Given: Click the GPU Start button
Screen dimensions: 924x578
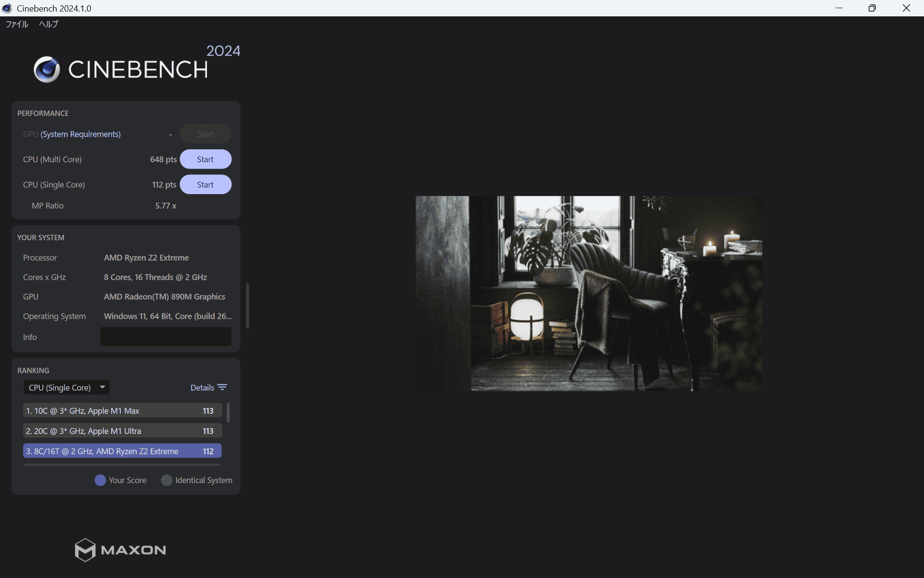Looking at the screenshot, I should [x=205, y=134].
